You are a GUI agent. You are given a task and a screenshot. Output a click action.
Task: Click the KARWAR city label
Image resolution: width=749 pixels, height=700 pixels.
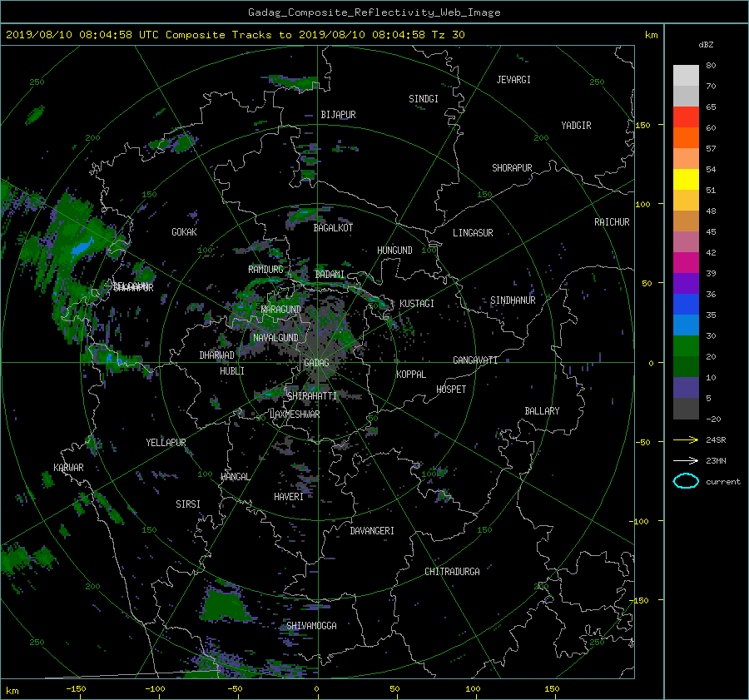[68, 468]
